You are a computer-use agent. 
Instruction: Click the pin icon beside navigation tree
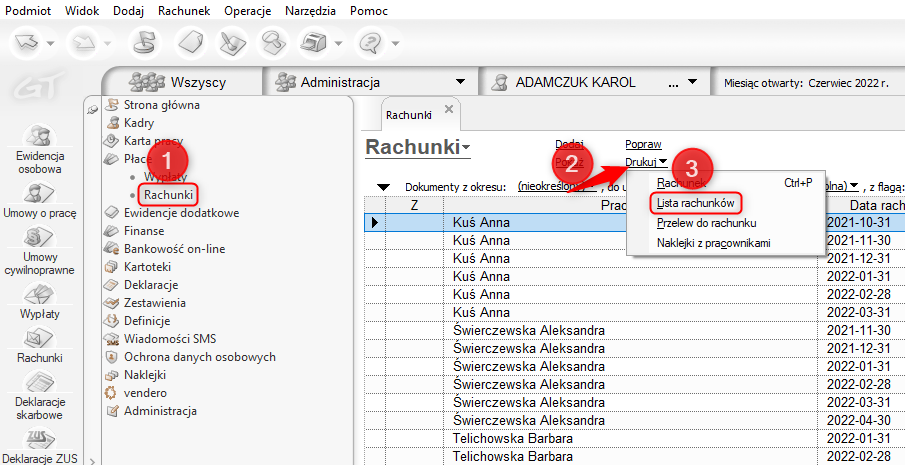pyautogui.click(x=92, y=110)
